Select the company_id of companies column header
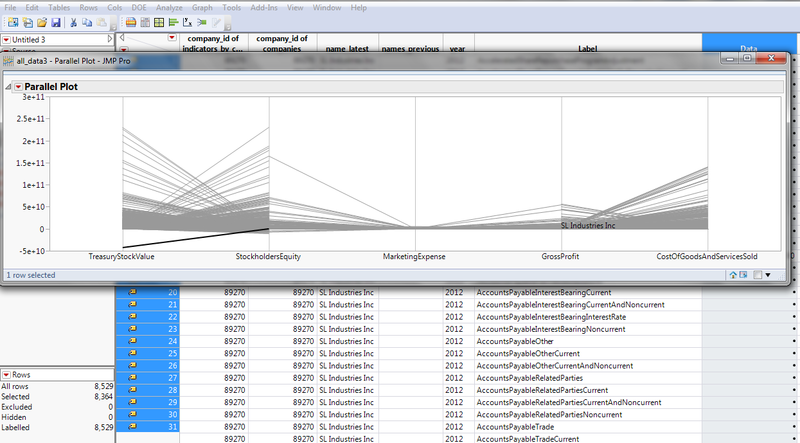This screenshot has width=800, height=443. (x=282, y=43)
